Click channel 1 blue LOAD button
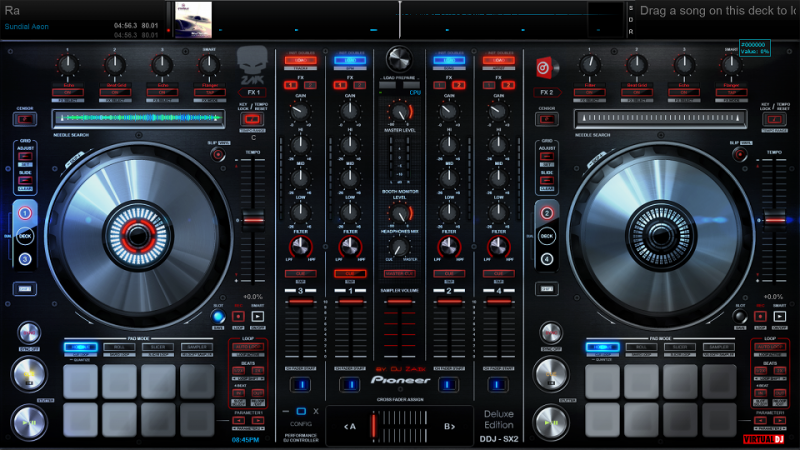The image size is (800, 450). pyautogui.click(x=349, y=60)
